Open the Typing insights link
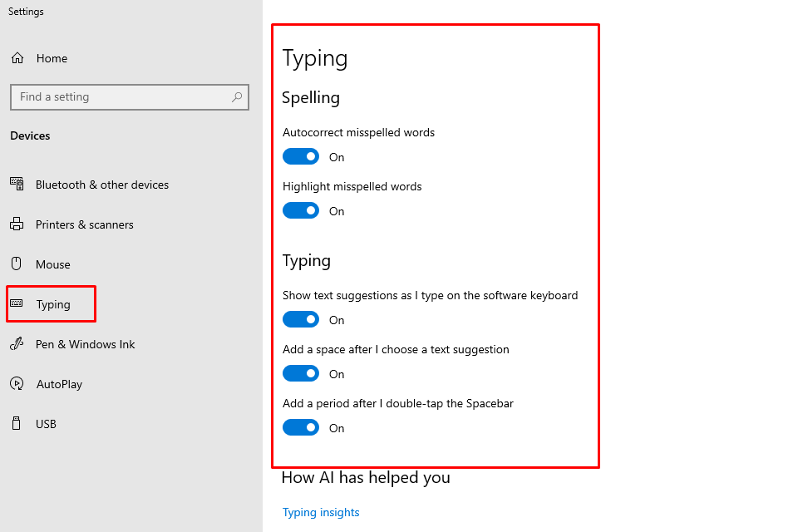Viewport: 793px width, 532px height. pos(321,512)
